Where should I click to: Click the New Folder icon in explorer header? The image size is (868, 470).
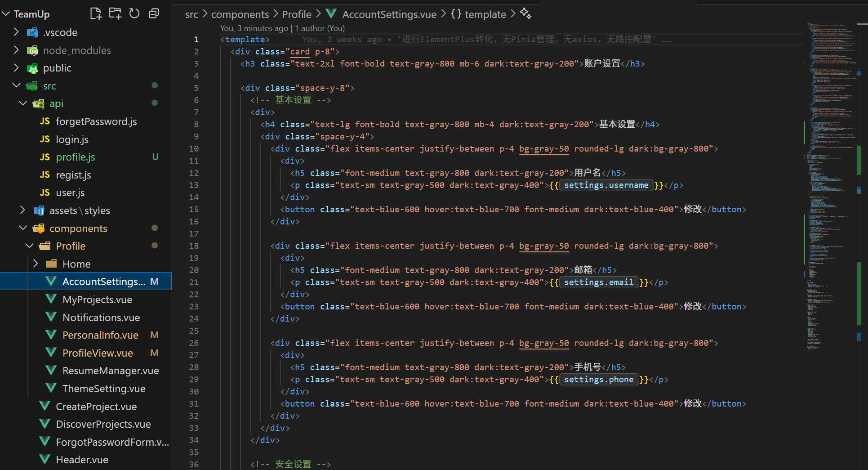point(115,13)
